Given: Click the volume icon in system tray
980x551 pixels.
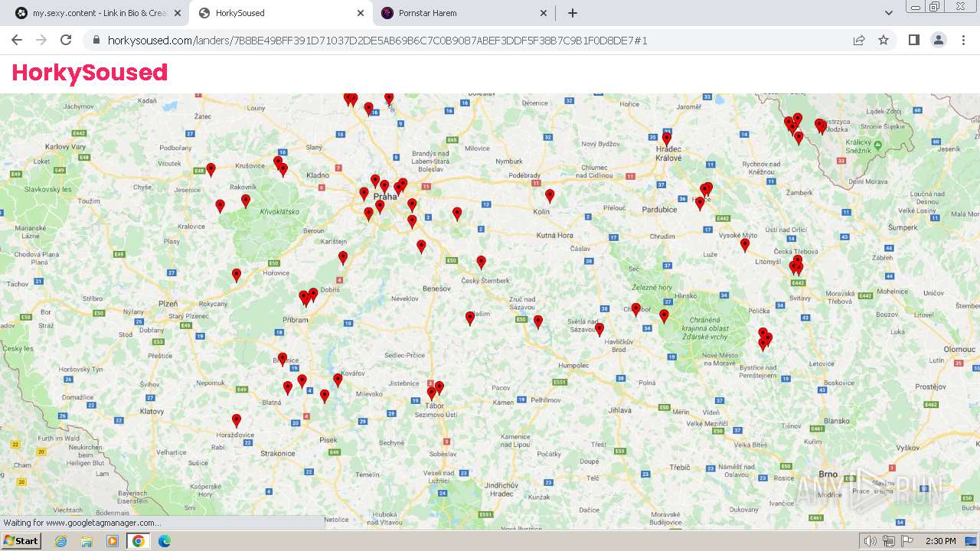Looking at the screenshot, I should pos(870,541).
